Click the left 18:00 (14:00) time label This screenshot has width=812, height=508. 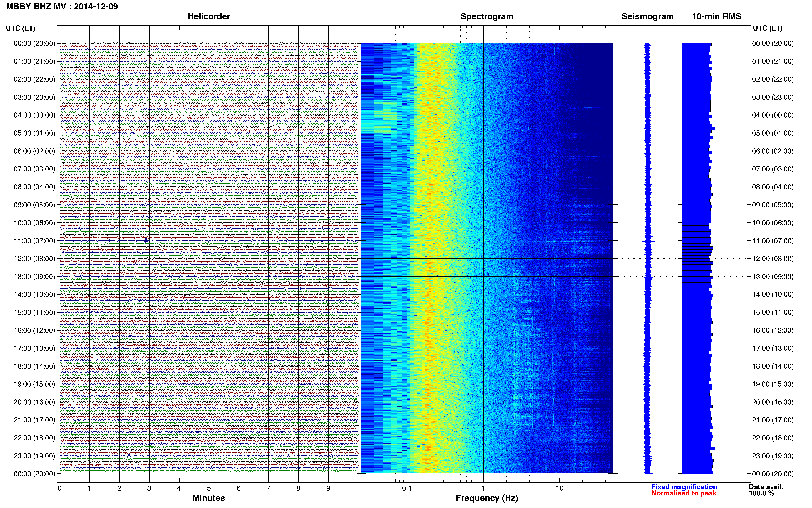(x=34, y=366)
